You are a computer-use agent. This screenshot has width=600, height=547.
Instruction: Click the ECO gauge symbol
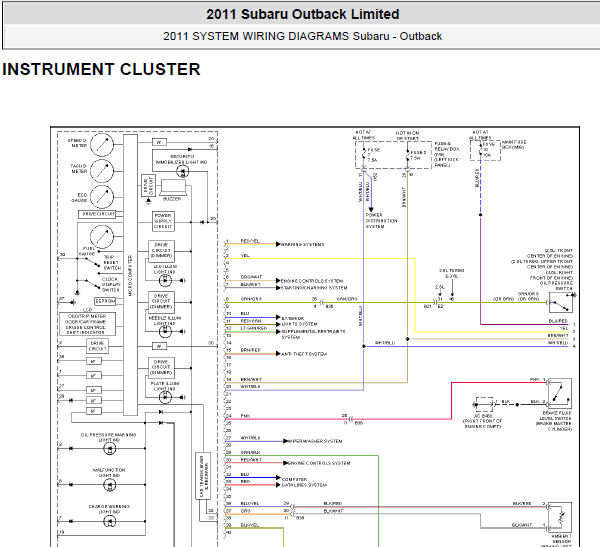pyautogui.click(x=102, y=197)
